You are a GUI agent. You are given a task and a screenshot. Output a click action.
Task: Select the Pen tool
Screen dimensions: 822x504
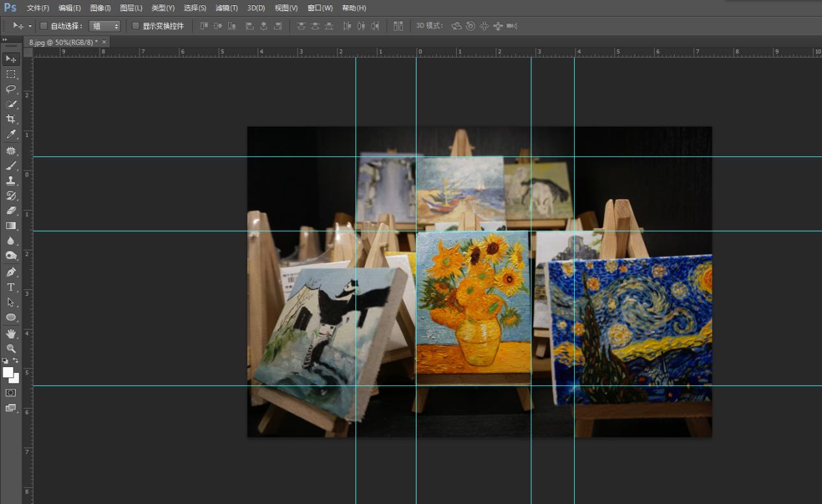11,272
